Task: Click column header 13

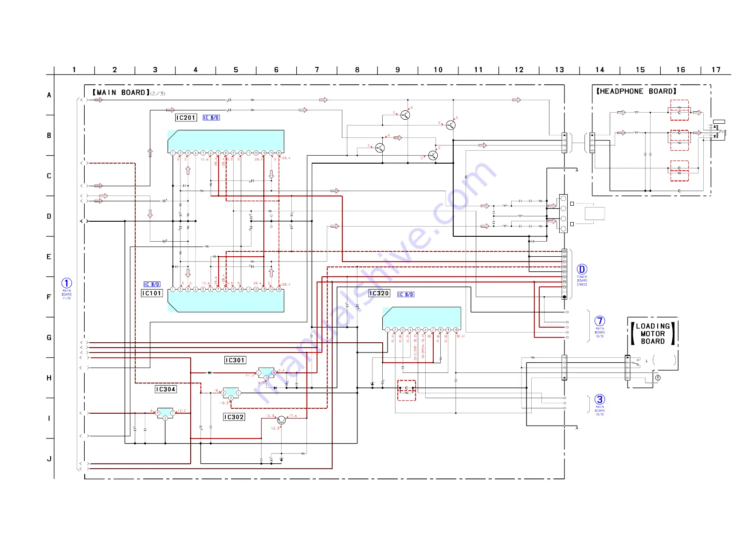Action: coord(560,70)
